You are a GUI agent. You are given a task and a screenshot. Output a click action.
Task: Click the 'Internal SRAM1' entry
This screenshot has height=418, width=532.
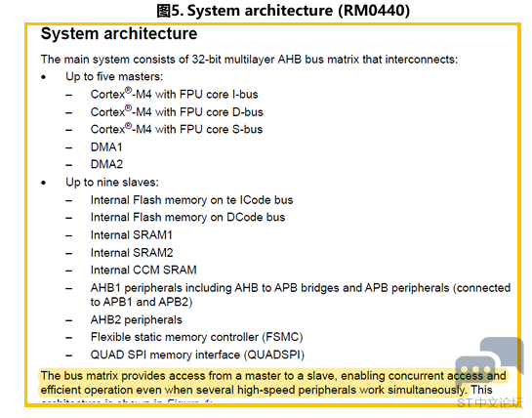132,235
